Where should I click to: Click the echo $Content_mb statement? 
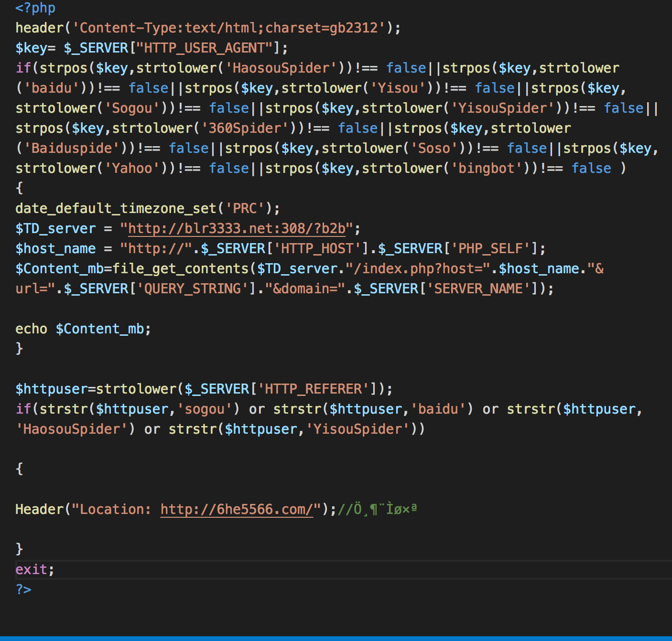[x=83, y=329]
